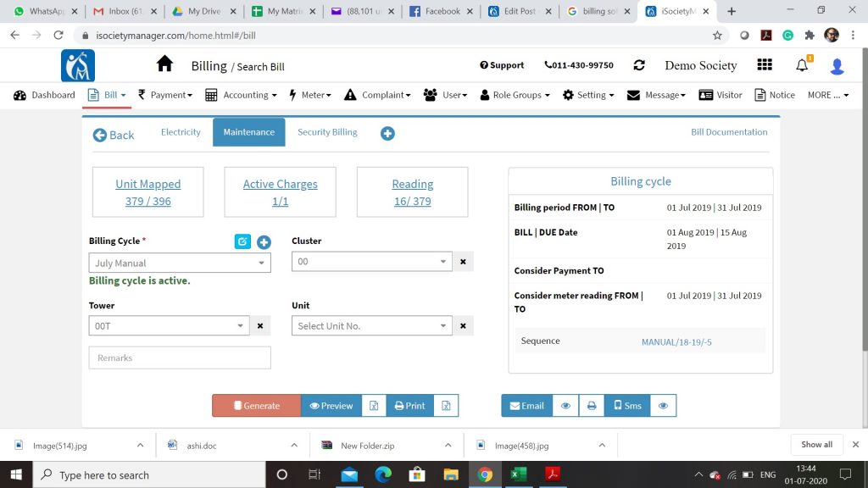Click the notifications bell icon
Viewport: 868px width, 488px height.
click(800, 64)
